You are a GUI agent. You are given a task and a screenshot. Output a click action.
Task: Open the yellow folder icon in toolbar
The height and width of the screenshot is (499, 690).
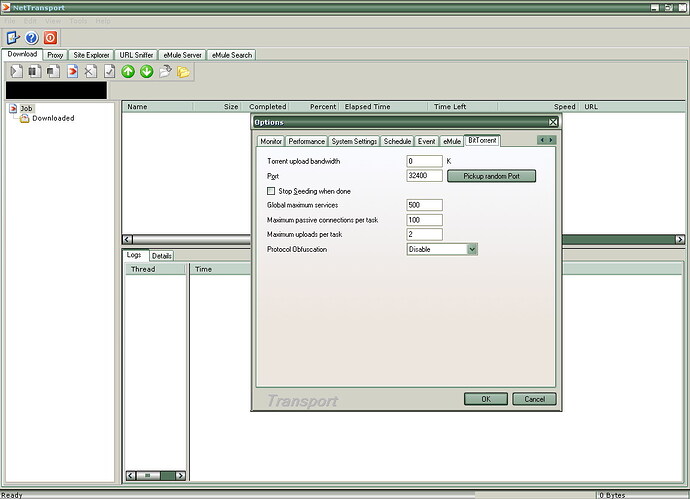coord(184,71)
